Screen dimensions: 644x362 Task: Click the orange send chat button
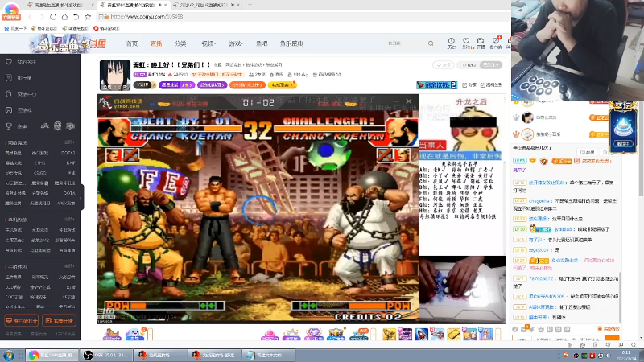612,339
